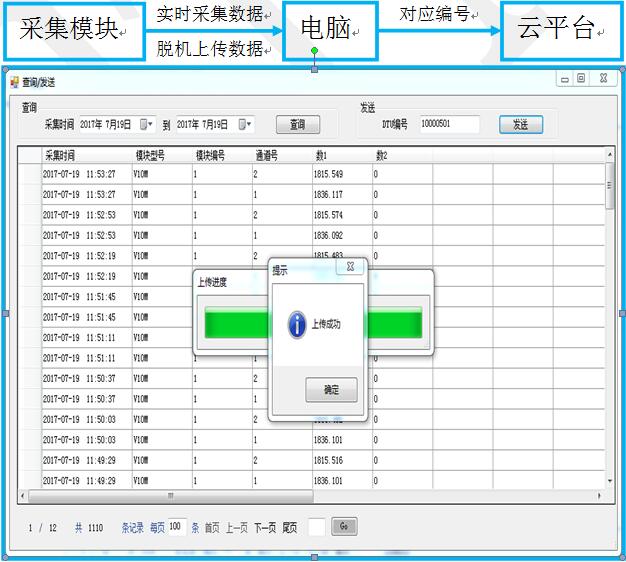Click the DTU编号 input field
The height and width of the screenshot is (562, 626).
click(x=448, y=125)
